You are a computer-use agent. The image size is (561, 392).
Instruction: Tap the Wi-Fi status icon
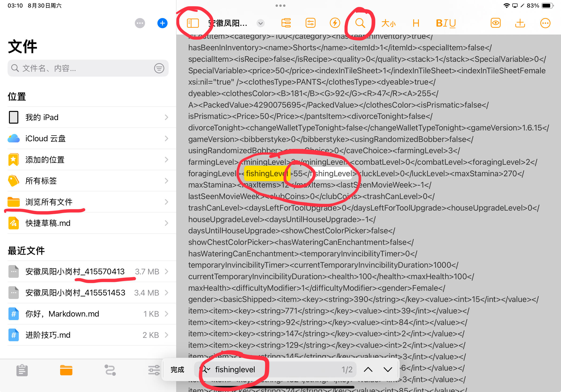[x=507, y=5]
